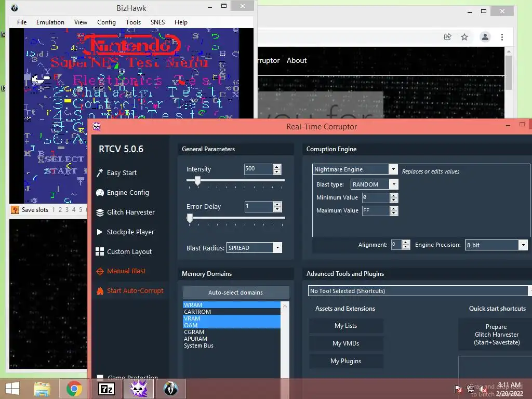532x399 pixels.
Task: Increase the Intensity value with the spinner
Action: (x=277, y=167)
